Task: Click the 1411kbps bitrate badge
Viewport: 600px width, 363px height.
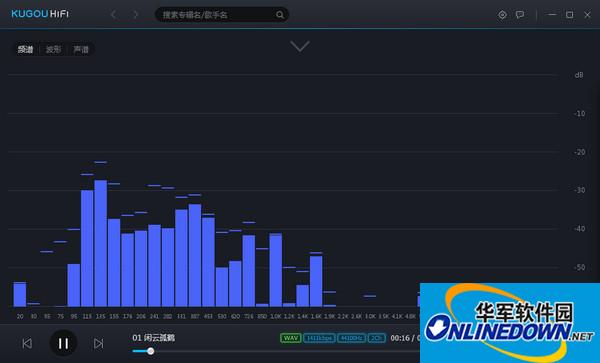Action: coord(319,338)
